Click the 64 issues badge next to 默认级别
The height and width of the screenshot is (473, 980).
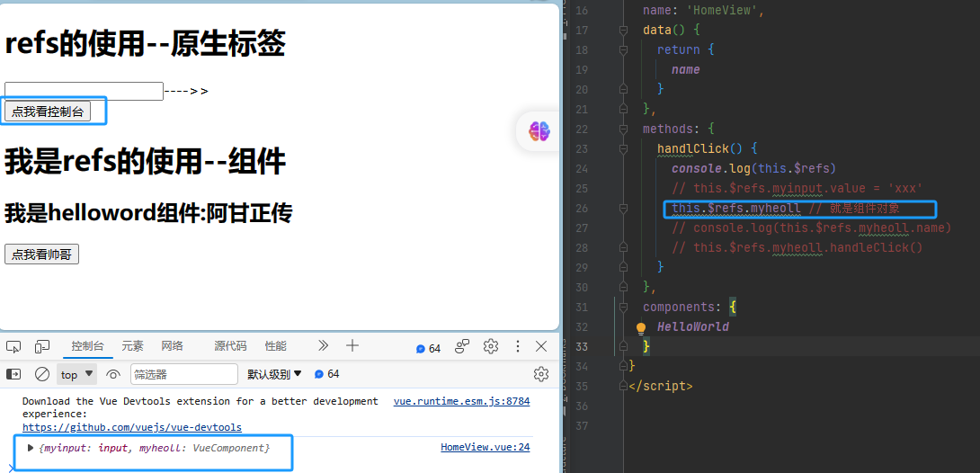327,374
